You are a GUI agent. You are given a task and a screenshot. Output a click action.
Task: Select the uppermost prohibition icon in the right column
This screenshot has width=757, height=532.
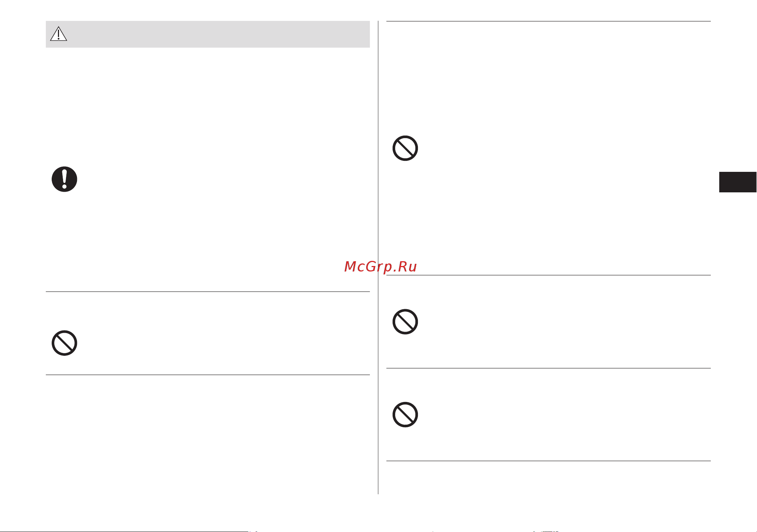click(x=405, y=148)
